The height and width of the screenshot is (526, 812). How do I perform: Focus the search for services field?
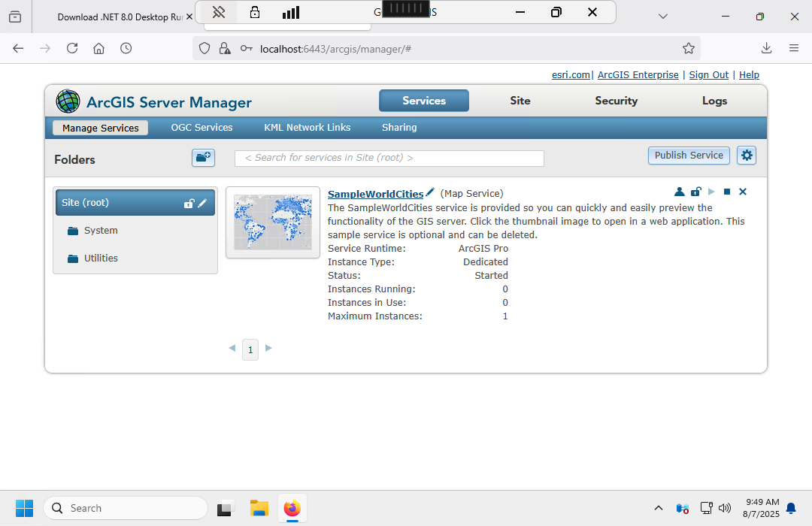click(x=389, y=158)
